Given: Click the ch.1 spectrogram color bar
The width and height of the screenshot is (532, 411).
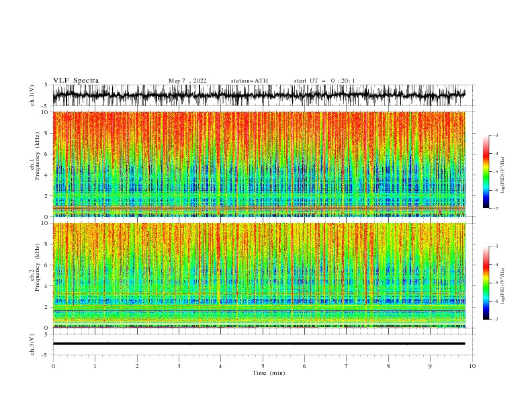Looking at the screenshot, I should (x=486, y=172).
